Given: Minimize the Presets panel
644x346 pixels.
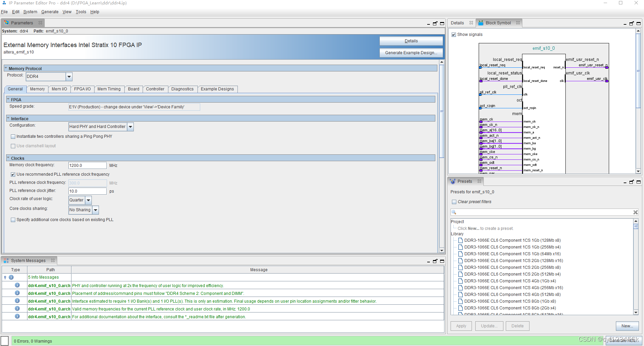Looking at the screenshot, I should [625, 182].
